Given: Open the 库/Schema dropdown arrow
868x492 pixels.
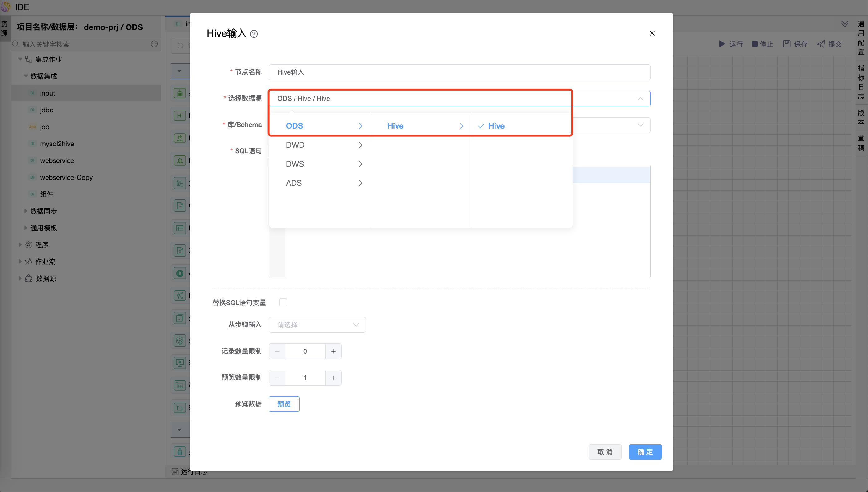Looking at the screenshot, I should click(640, 125).
